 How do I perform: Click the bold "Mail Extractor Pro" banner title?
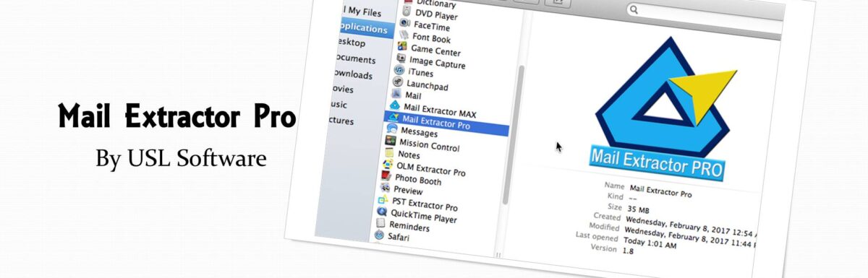pos(177,116)
